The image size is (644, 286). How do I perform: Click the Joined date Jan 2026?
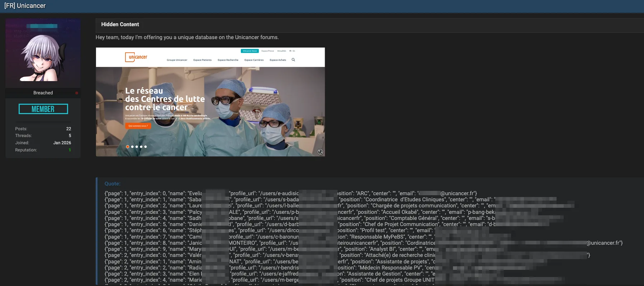62,143
